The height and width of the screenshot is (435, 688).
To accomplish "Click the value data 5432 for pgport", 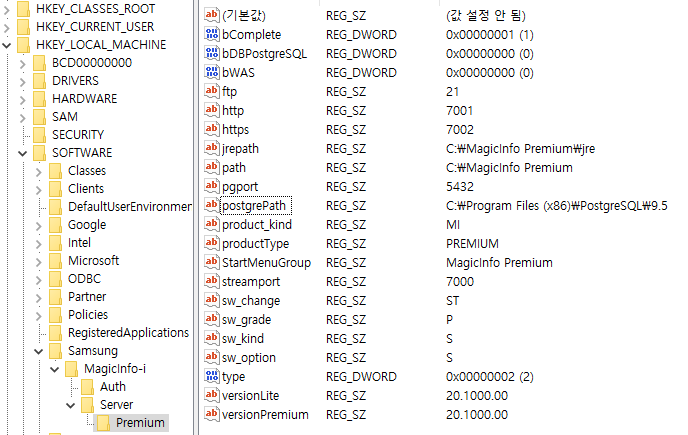I will point(459,187).
